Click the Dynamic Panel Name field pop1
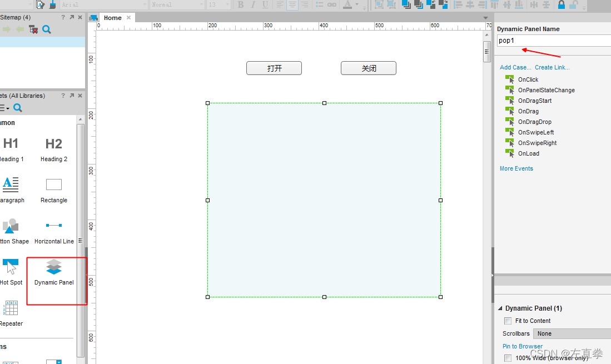This screenshot has width=611, height=364. pyautogui.click(x=554, y=41)
